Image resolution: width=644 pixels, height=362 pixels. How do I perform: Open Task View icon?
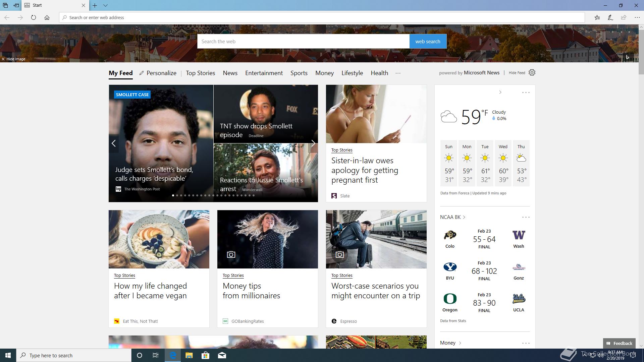[x=155, y=355]
